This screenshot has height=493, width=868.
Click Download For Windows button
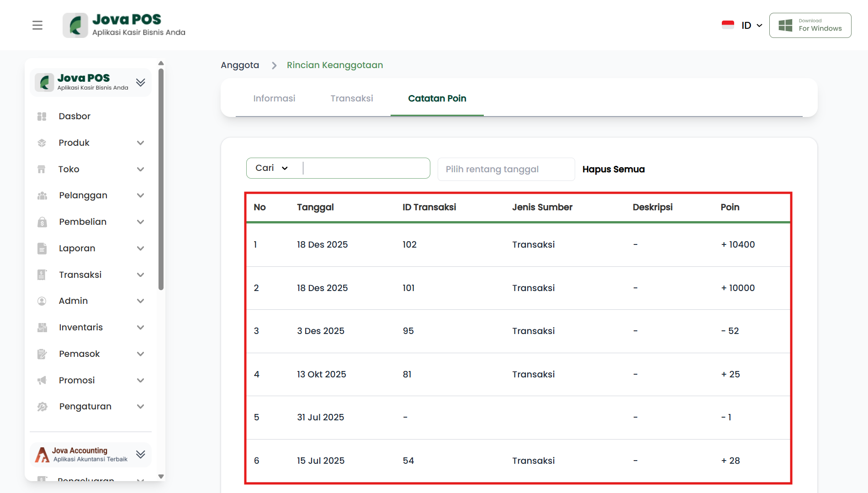tap(810, 25)
